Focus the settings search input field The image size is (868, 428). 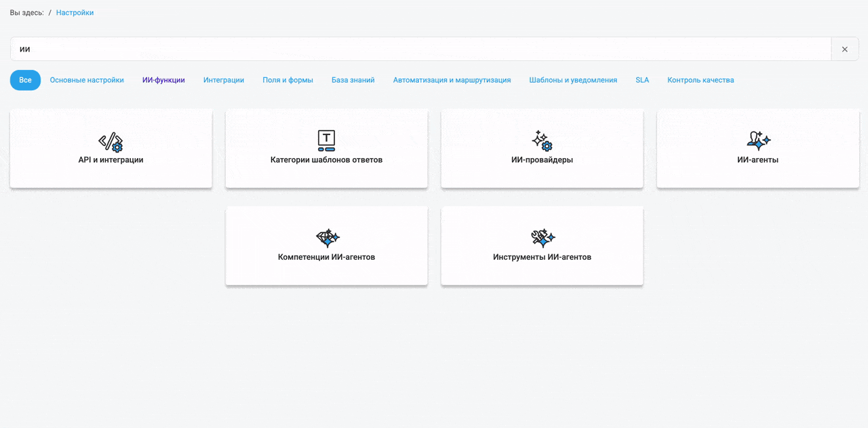(420, 49)
